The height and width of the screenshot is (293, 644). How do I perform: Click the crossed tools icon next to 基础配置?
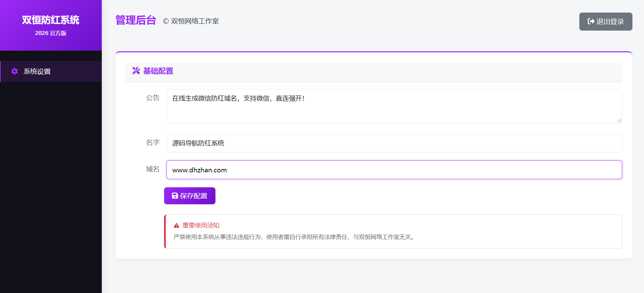[x=136, y=71]
